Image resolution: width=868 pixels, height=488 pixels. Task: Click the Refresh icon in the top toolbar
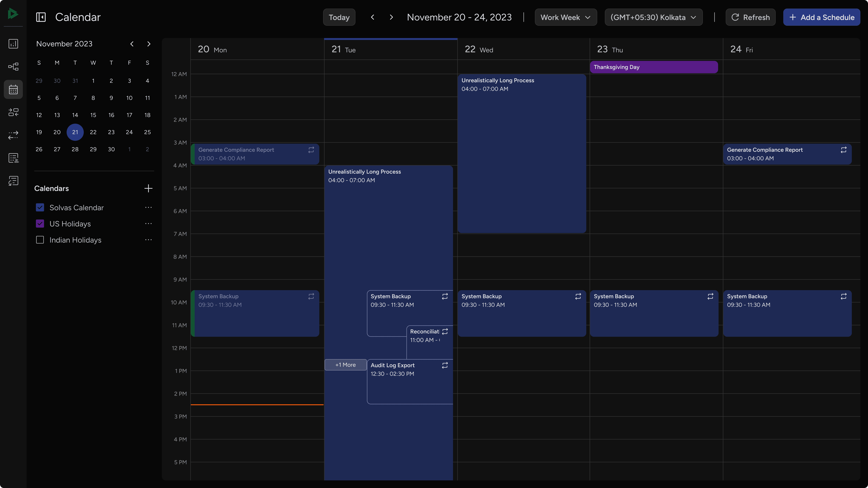(736, 17)
